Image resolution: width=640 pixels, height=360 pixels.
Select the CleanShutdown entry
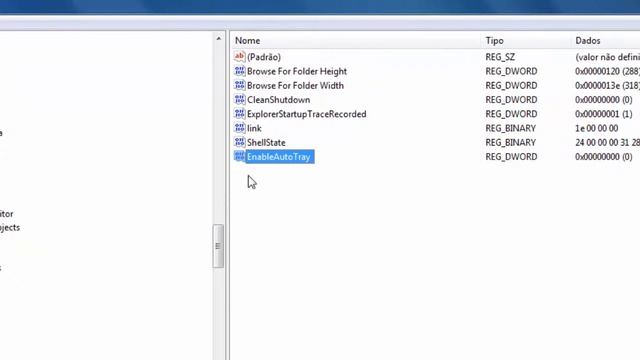[x=278, y=100]
